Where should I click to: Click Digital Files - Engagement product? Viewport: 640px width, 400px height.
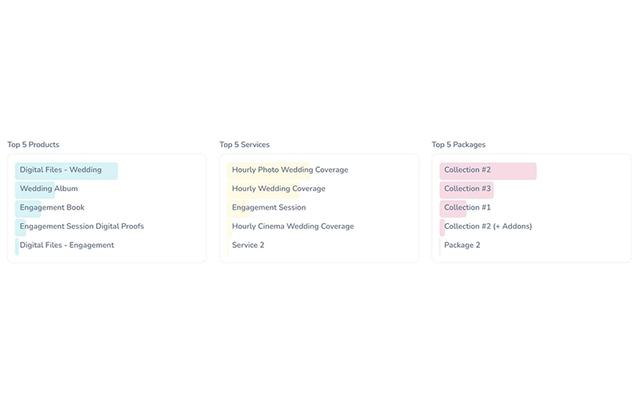67,246
